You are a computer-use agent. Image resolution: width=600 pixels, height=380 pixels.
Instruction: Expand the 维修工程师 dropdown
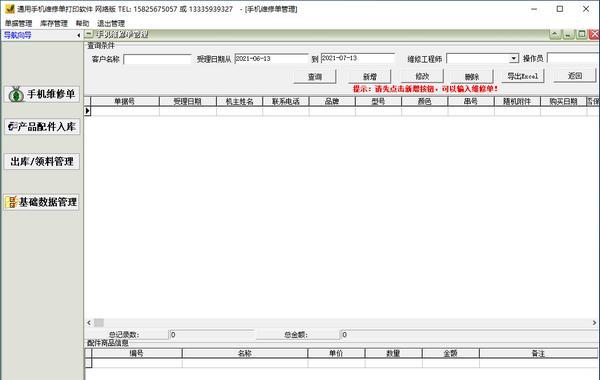[514, 59]
